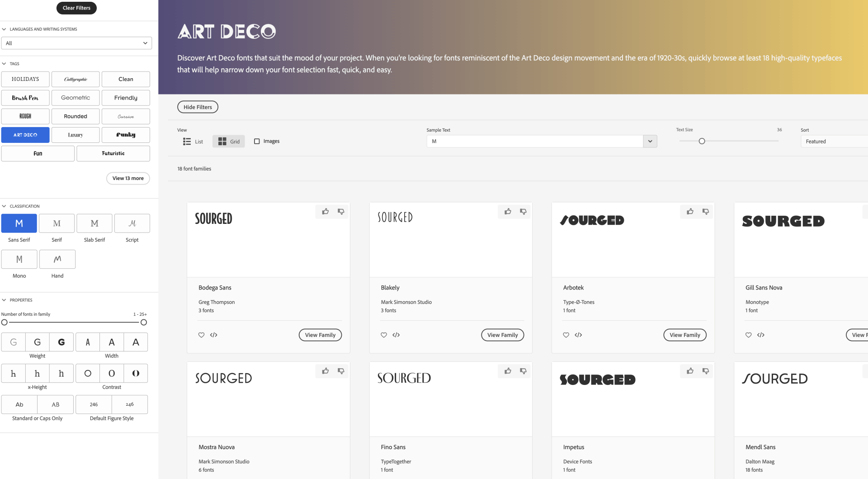Toggle the Clean tag filter
Screen dimensions: 868x479
coord(126,79)
